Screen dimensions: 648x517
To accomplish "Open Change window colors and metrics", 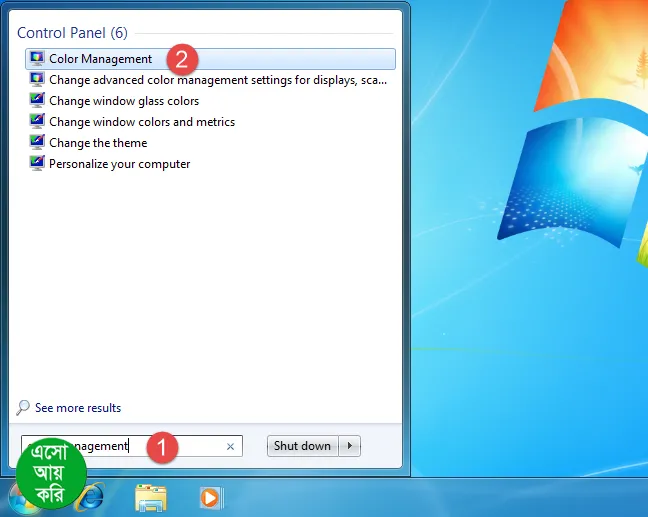I will pyautogui.click(x=142, y=122).
